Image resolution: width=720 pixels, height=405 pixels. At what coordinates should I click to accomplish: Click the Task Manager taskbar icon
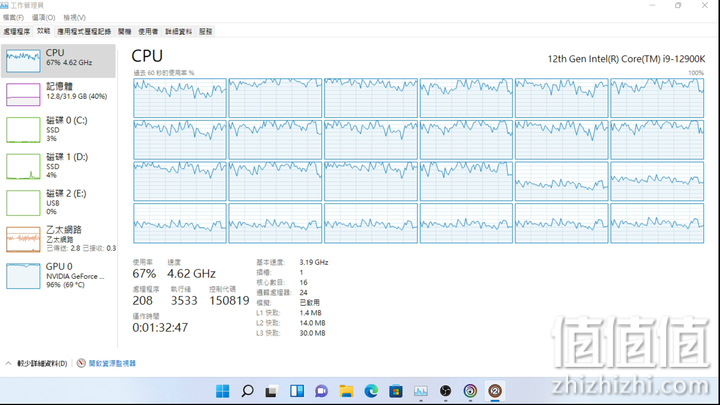click(421, 391)
